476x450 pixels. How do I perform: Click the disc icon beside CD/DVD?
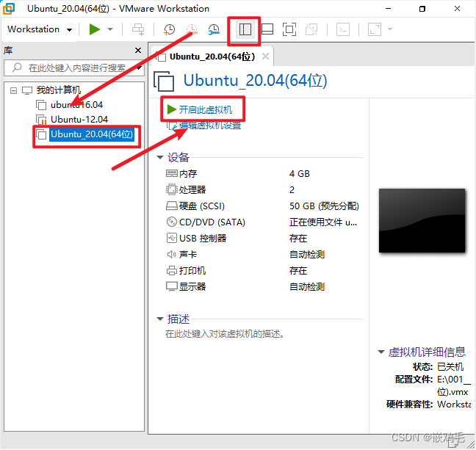pyautogui.click(x=171, y=222)
